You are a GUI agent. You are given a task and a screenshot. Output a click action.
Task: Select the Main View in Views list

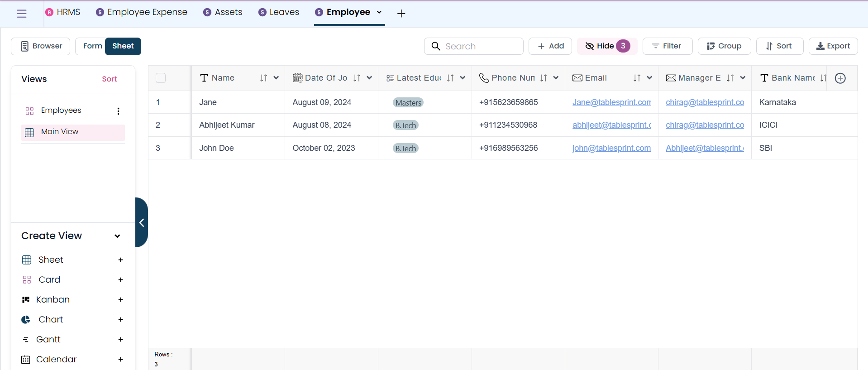73,132
